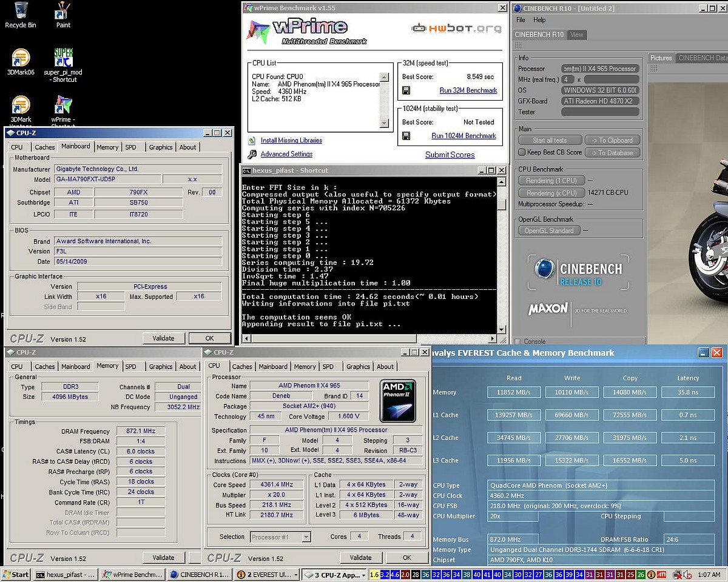Click the CINEBENCH R10 title bar icon
Screen dimensions: 728x582
click(516, 8)
